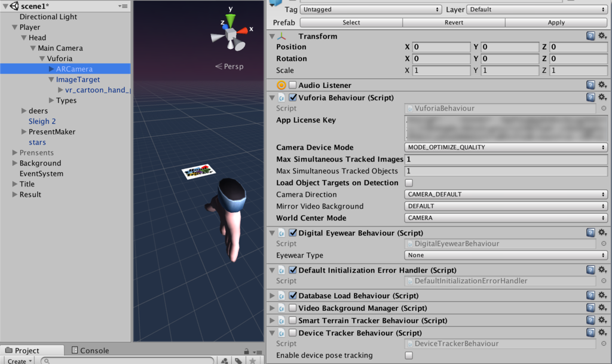Check Enable device pose tracking
The height and width of the screenshot is (364, 612).
pyautogui.click(x=409, y=355)
